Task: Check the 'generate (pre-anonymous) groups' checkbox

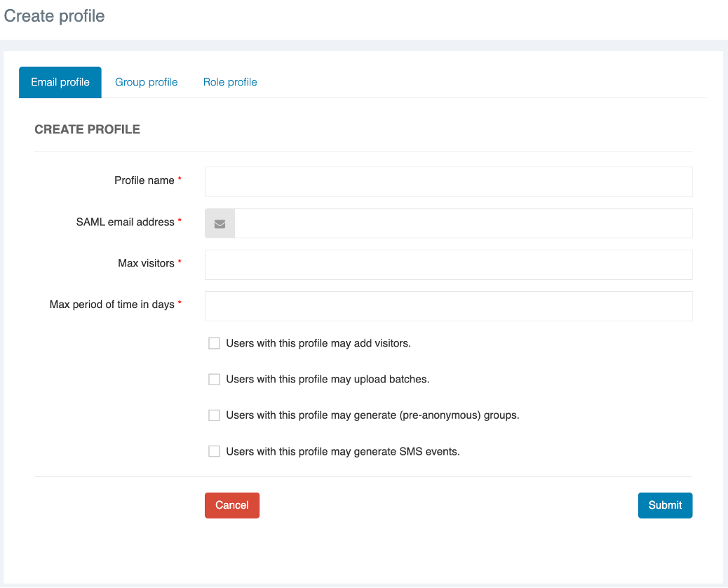Action: point(215,415)
